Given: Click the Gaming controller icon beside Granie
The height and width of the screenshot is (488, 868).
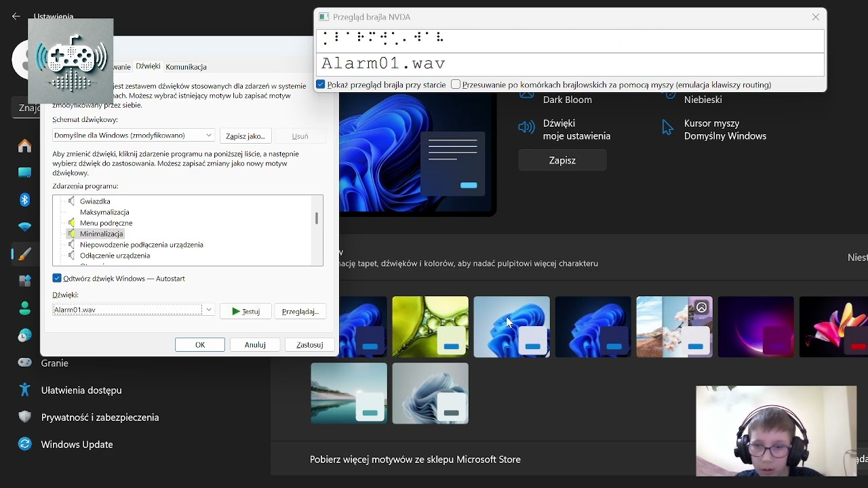Looking at the screenshot, I should coord(25,363).
